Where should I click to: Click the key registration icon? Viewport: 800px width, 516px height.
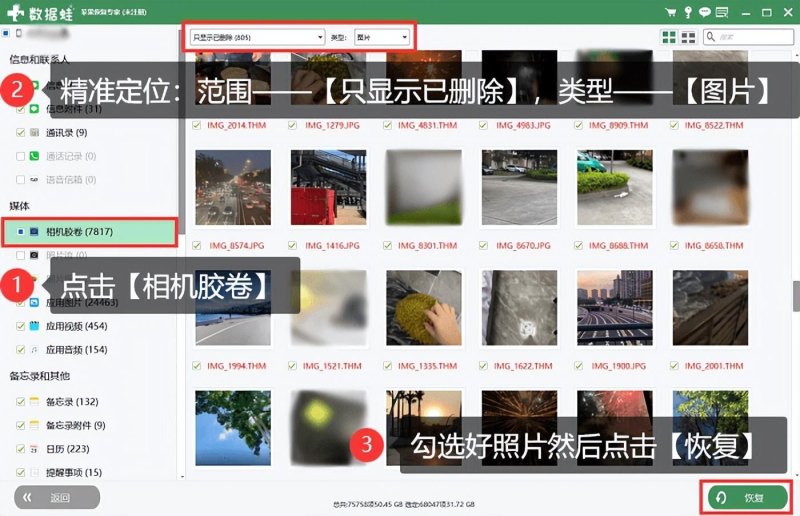[688, 12]
